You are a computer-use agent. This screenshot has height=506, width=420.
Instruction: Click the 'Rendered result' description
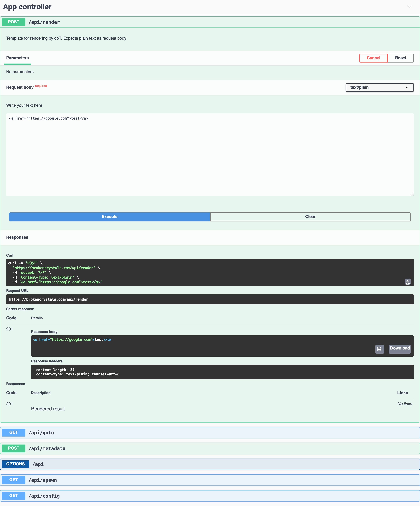click(48, 409)
